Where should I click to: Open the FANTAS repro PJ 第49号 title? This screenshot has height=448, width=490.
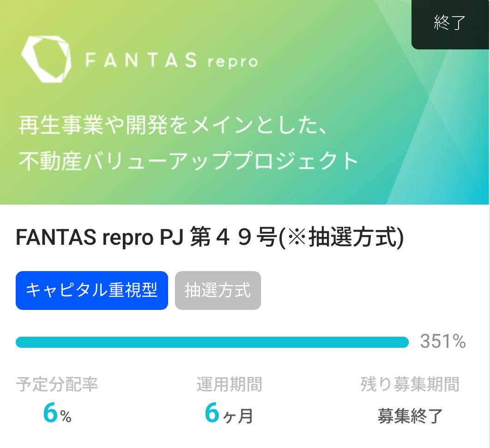point(210,237)
